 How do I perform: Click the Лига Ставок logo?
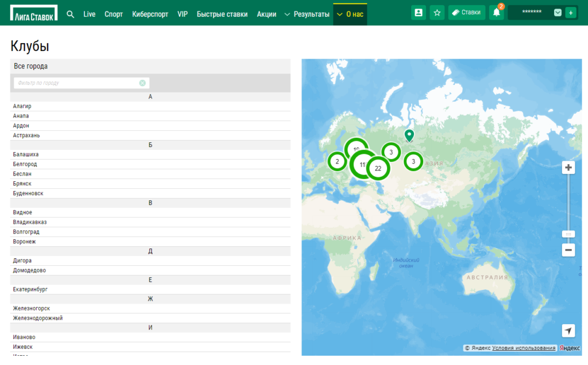point(34,13)
